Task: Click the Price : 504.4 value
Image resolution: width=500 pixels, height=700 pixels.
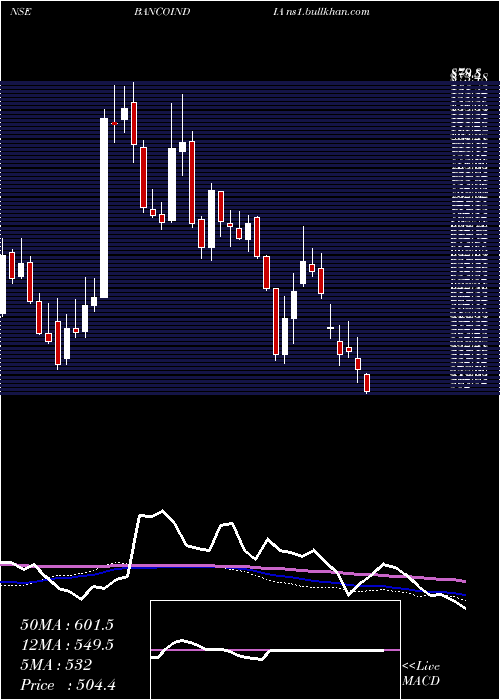Action: [x=68, y=685]
